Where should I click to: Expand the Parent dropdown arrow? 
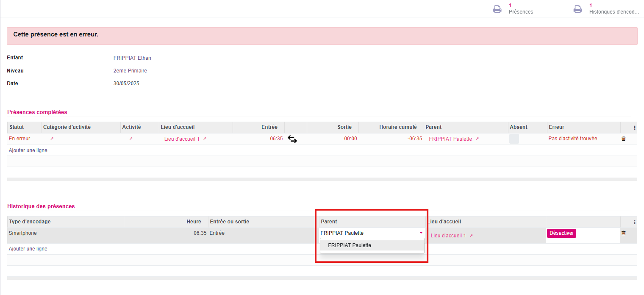tap(421, 233)
